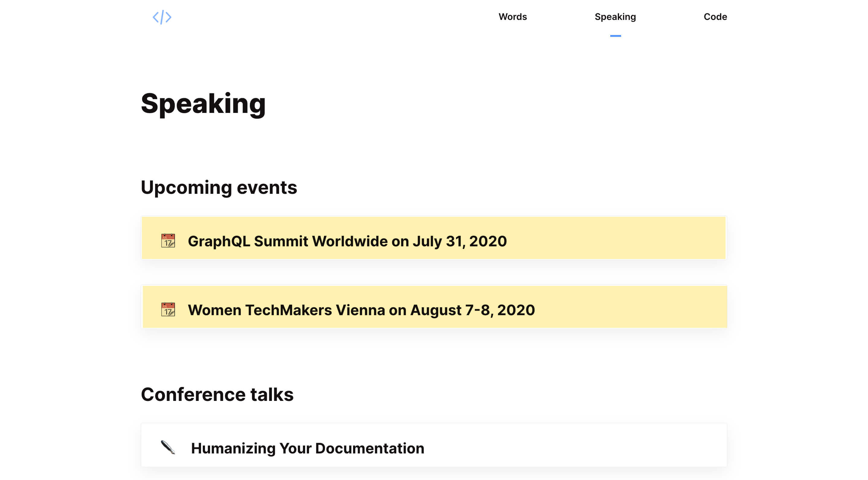Go to the Code nav item
The width and height of the screenshot is (868, 480).
point(715,17)
